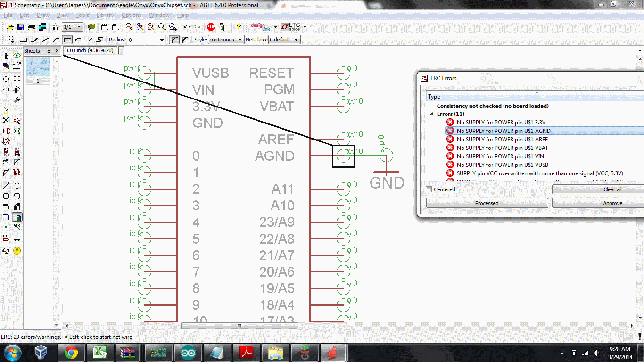The height and width of the screenshot is (362, 644).
Task: Click the Zoom to fit icon
Action: [129, 27]
